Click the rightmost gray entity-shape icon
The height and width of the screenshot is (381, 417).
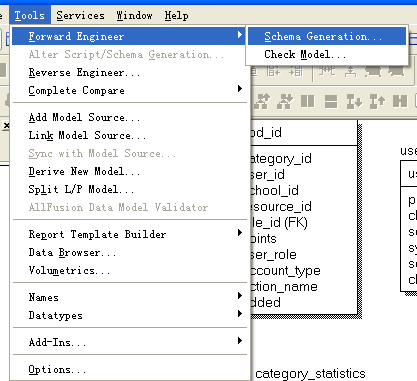point(396,71)
